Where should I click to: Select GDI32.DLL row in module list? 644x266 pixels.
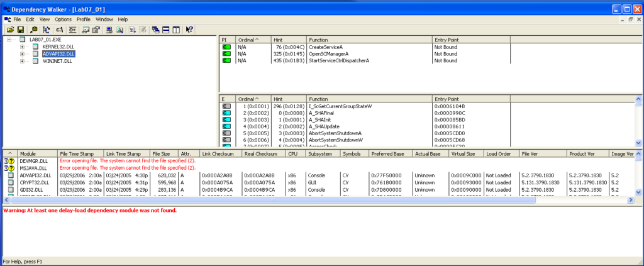pos(318,190)
